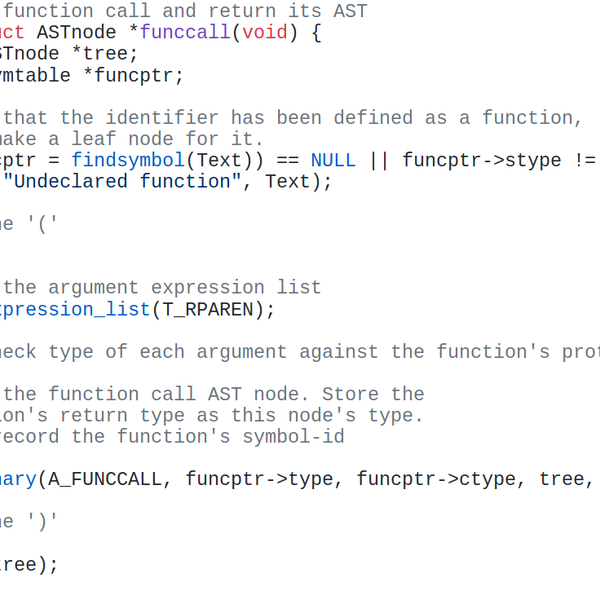Click the ASTnode type in function signature

click(76, 32)
